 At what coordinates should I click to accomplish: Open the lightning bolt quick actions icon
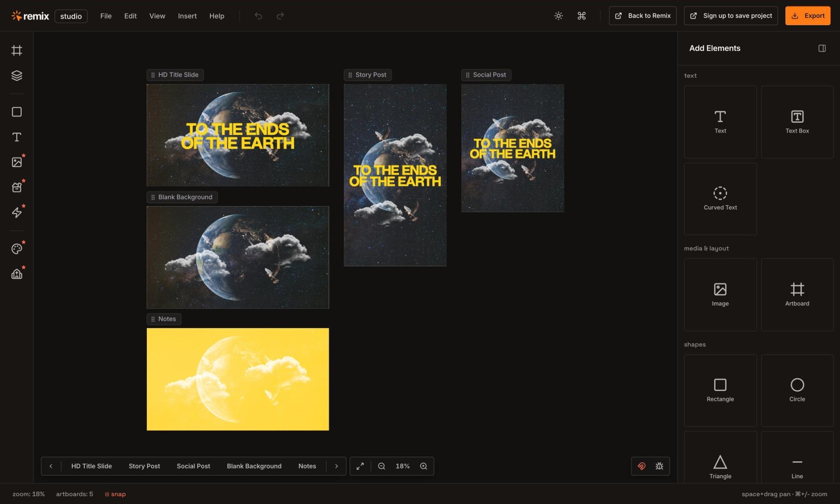point(17,212)
